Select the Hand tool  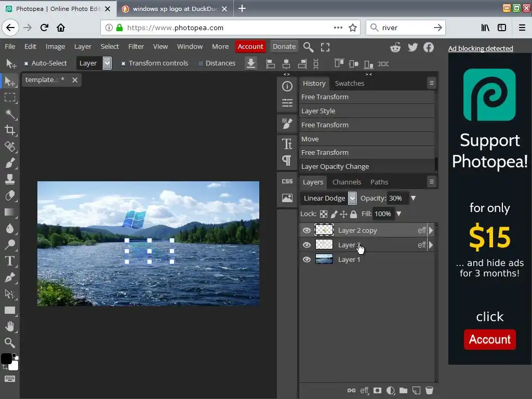tap(9, 326)
